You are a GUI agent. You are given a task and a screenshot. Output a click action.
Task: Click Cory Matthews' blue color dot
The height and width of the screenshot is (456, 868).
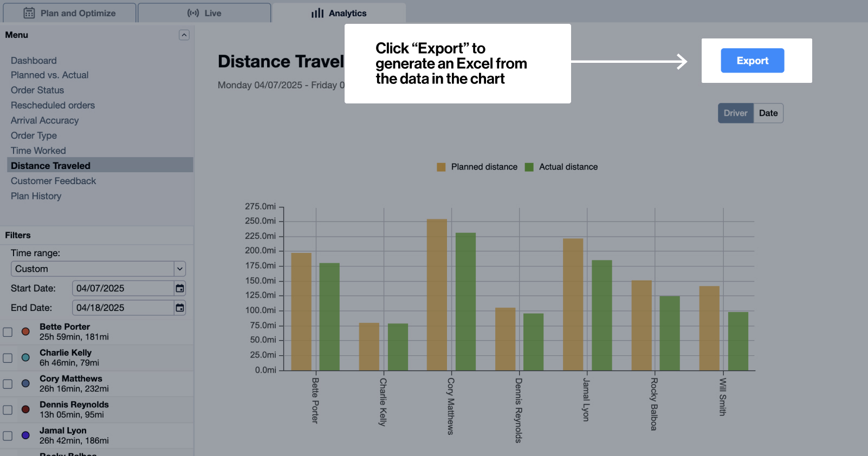pyautogui.click(x=25, y=383)
